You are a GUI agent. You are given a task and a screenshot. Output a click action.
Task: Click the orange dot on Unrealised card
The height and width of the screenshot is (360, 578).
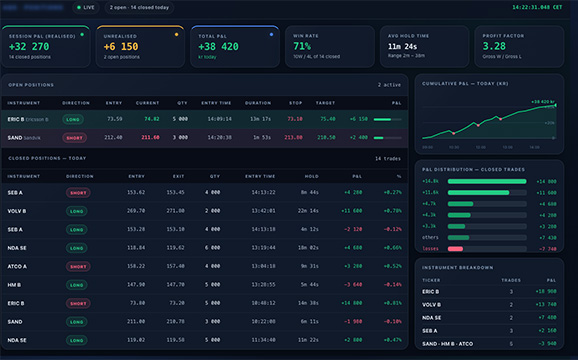point(177,35)
